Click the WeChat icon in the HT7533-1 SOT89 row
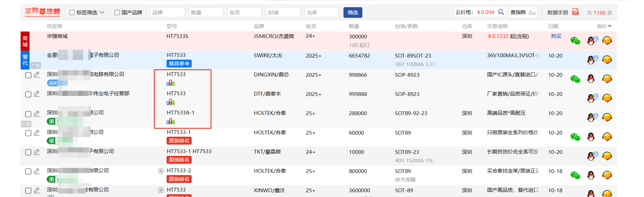 pyautogui.click(x=575, y=137)
